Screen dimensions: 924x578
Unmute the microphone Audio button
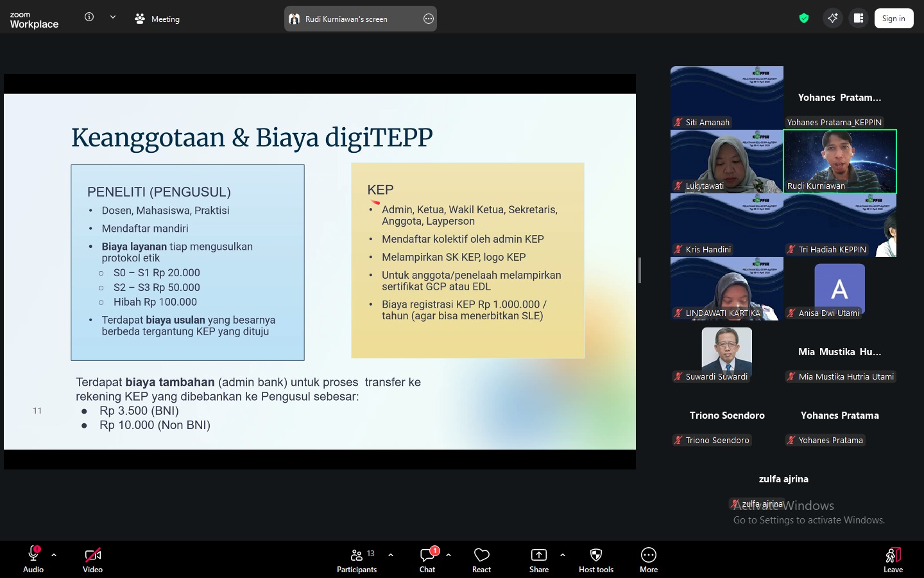[x=33, y=559]
